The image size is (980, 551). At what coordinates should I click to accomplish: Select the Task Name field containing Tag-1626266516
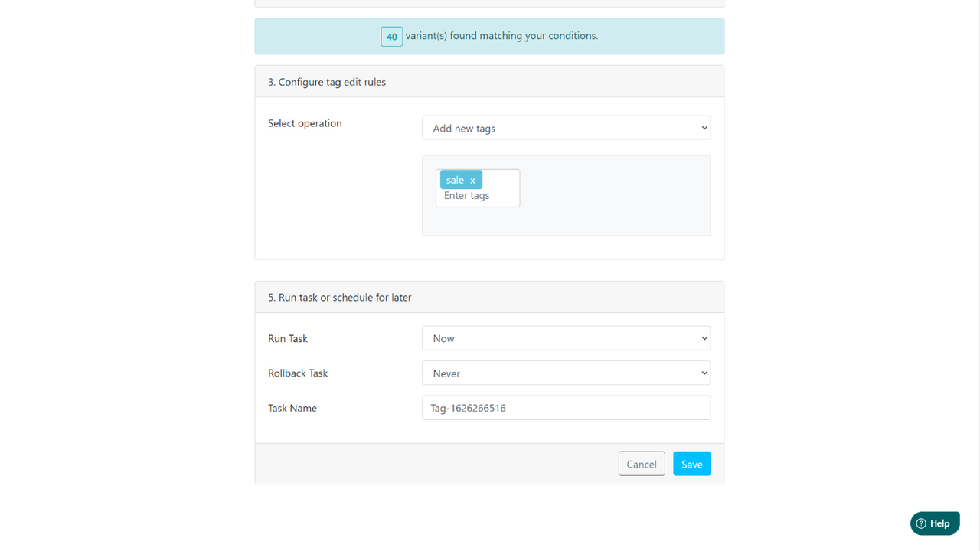[x=566, y=407]
